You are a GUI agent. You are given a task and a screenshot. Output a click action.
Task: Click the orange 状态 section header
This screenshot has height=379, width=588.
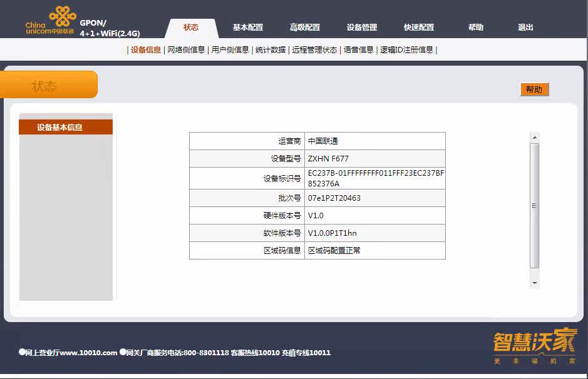pyautogui.click(x=49, y=84)
